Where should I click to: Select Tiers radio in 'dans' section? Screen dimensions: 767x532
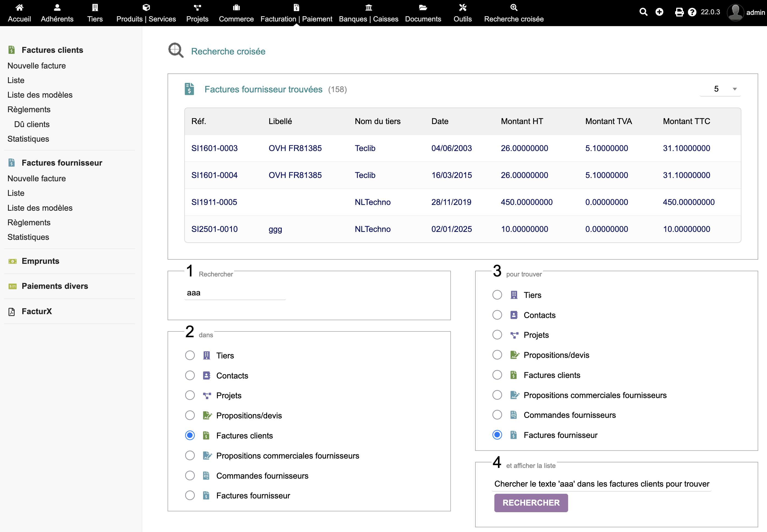click(x=190, y=355)
